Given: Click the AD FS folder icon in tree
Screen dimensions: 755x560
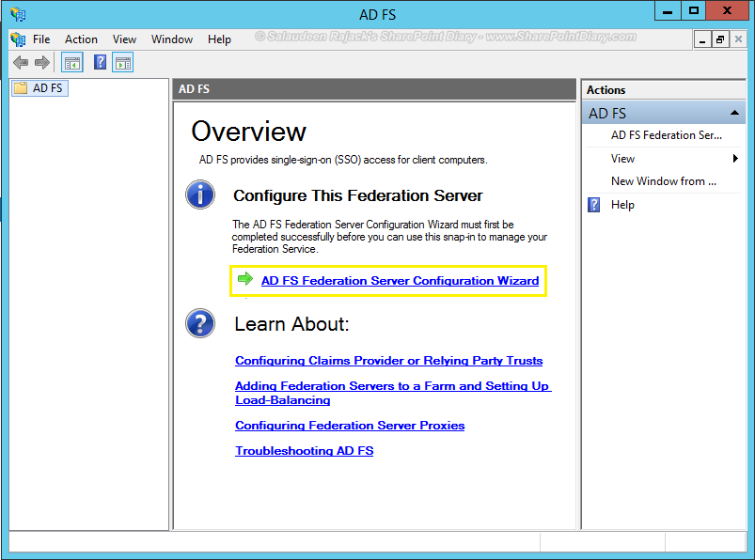Looking at the screenshot, I should point(21,88).
